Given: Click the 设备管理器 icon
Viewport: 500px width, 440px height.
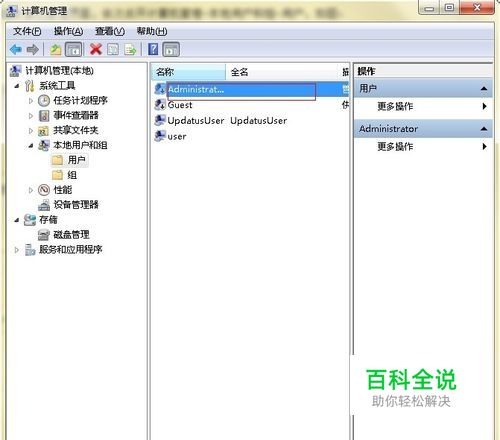Looking at the screenshot, I should (44, 205).
